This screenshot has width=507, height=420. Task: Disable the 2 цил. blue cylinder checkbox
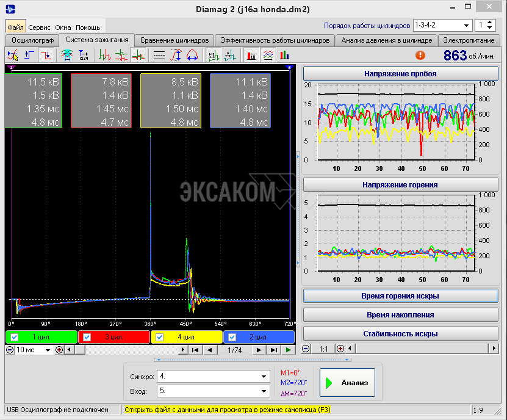pos(232,337)
